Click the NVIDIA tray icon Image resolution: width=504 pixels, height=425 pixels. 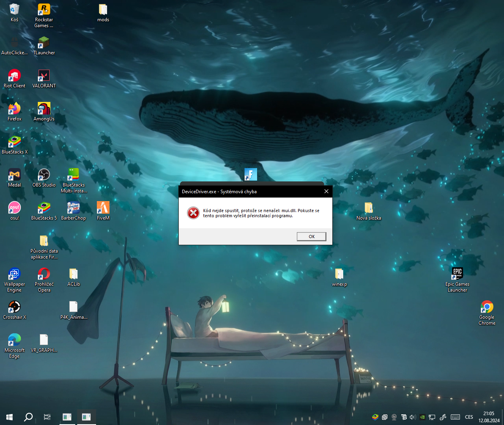click(422, 417)
